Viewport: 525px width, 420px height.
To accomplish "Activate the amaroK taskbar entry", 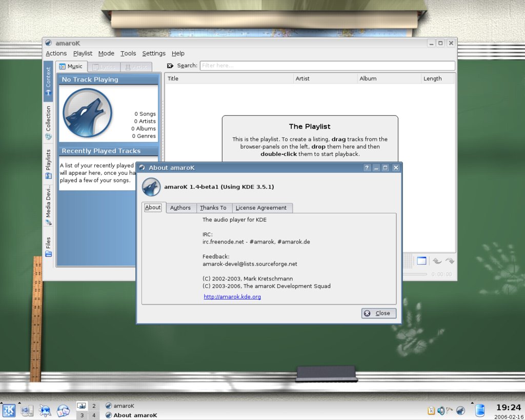I will pos(120,406).
